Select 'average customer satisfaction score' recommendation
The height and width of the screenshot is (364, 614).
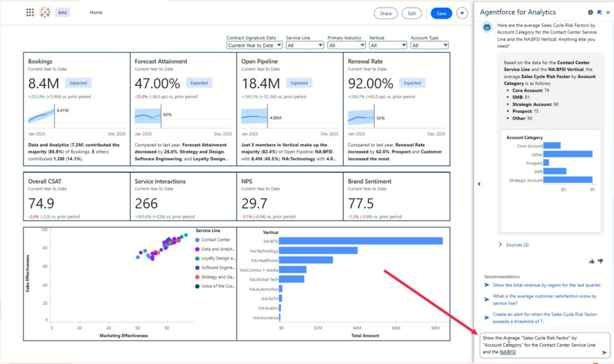tap(544, 300)
